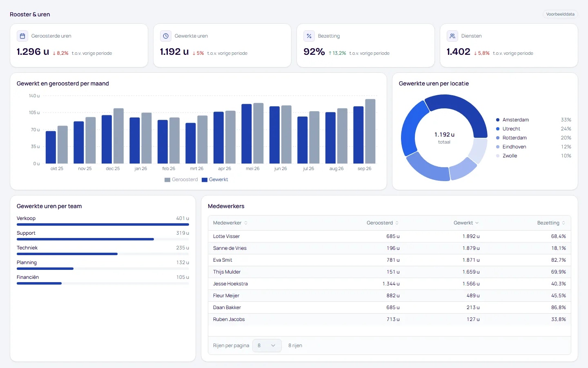
Task: Click the 1.192 u totaal donut center
Action: [444, 138]
